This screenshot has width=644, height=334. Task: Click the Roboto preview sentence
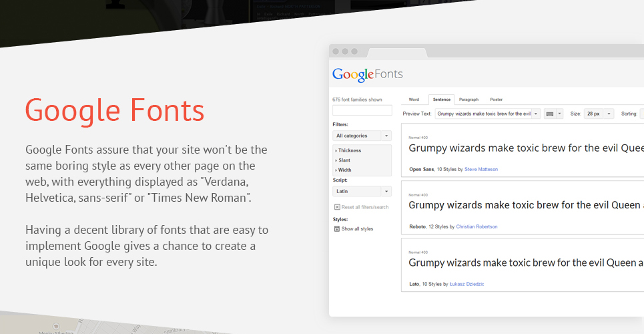coord(526,205)
